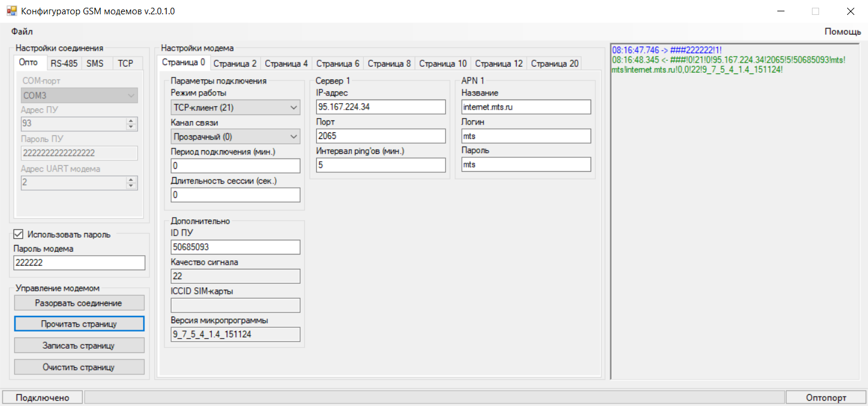Screen dimensions: 868x406
Task: Click into the server IP-адрес field
Action: pos(381,107)
